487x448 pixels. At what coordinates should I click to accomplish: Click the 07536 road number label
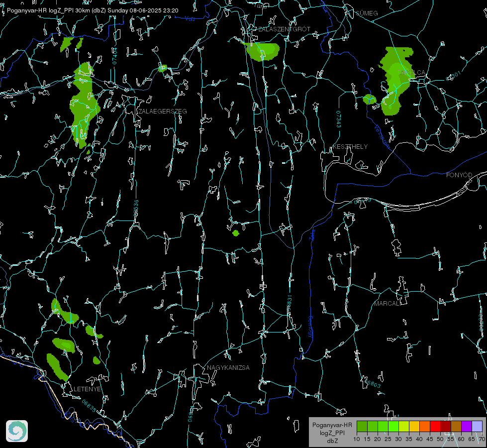tap(136, 208)
